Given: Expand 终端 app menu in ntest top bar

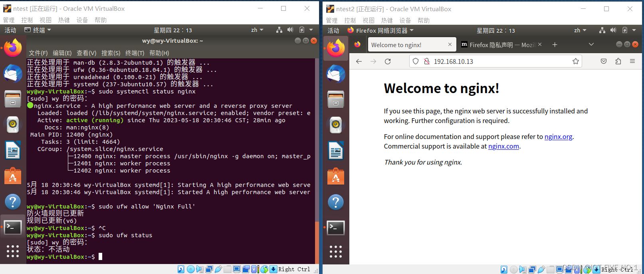Looking at the screenshot, I should pos(38,30).
